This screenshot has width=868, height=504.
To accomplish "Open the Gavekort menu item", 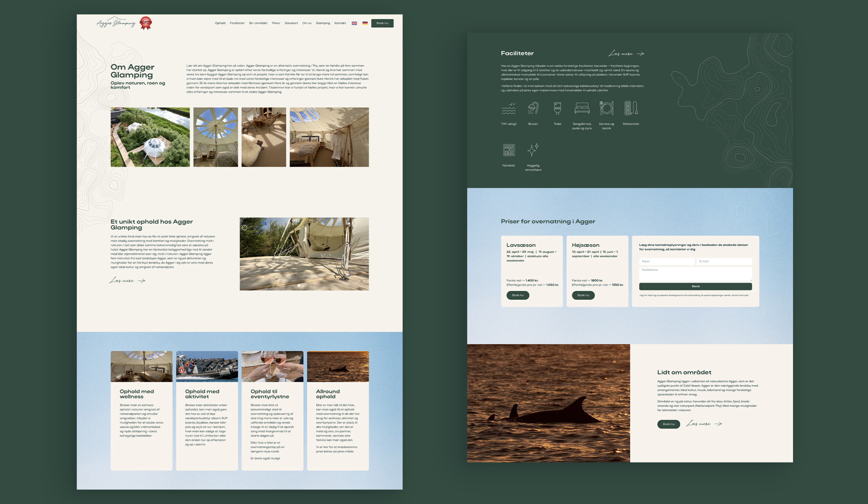I will (291, 23).
